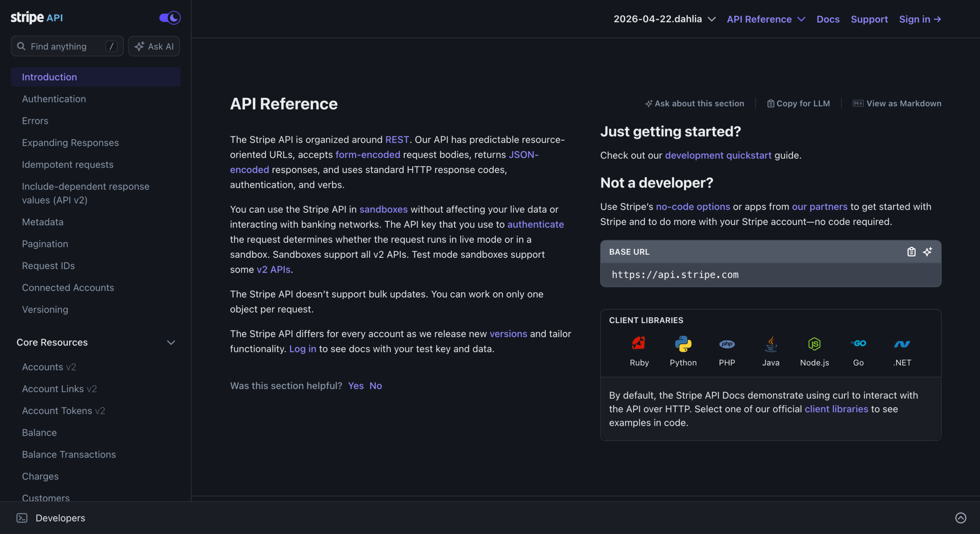This screenshot has width=980, height=534.
Task: Click the development quickstart link
Action: tap(718, 155)
